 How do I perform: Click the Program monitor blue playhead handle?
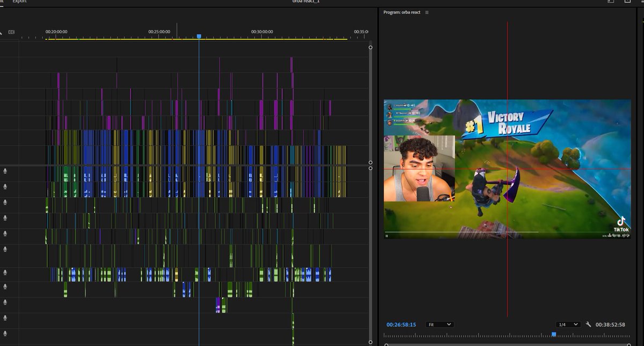[554, 334]
